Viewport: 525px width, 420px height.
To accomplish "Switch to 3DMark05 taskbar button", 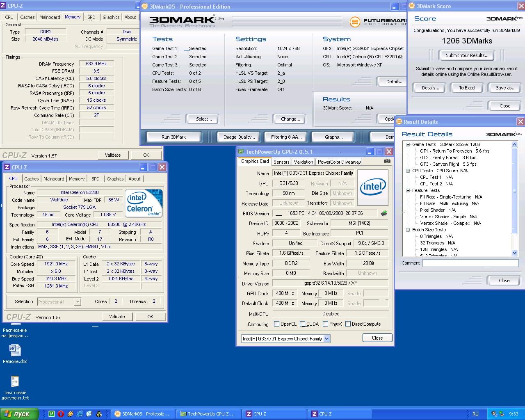I will pos(143,414).
